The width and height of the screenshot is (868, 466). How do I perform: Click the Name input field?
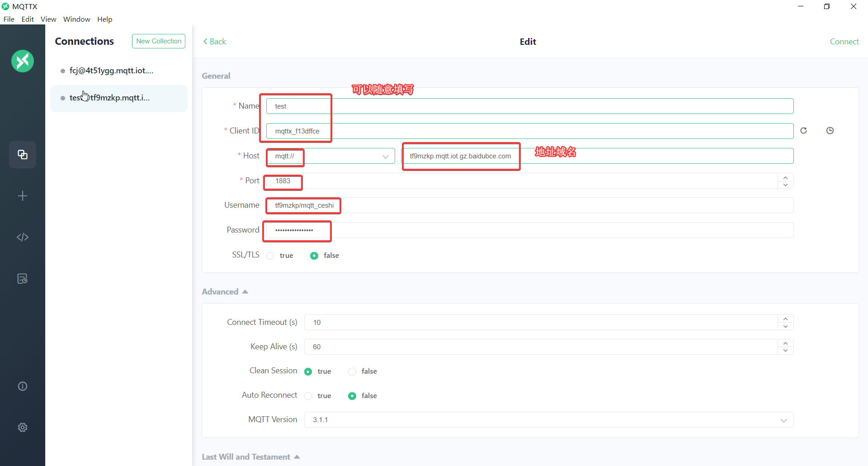click(530, 106)
